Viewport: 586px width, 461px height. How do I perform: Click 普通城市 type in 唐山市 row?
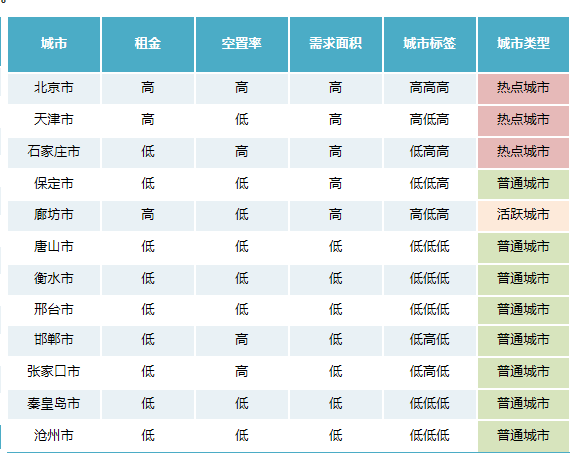coord(524,247)
